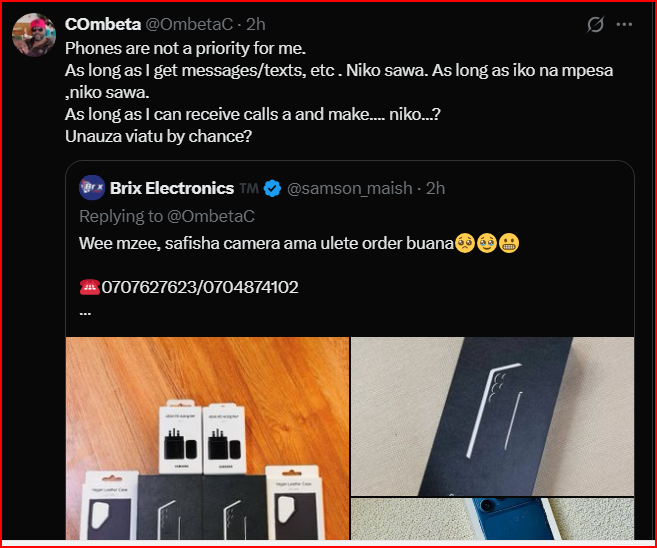
Task: Open the dark phone box photo
Action: pyautogui.click(x=492, y=415)
